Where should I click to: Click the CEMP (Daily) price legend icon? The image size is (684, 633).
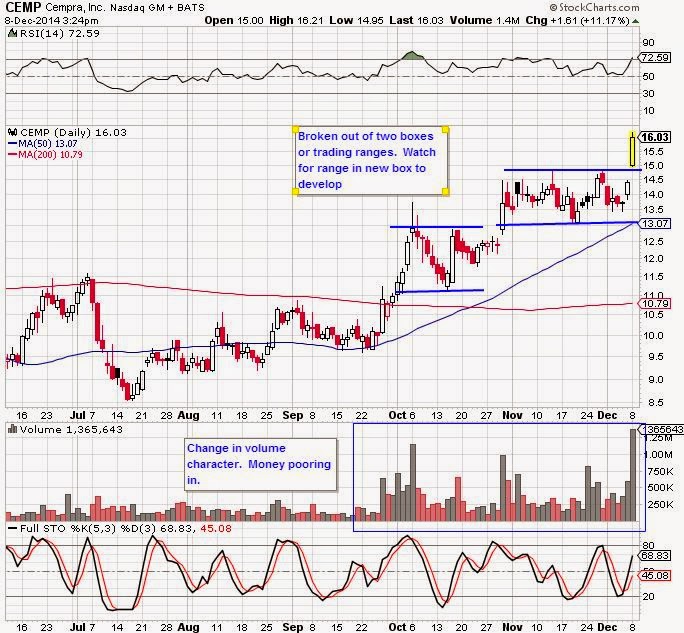click(x=10, y=130)
